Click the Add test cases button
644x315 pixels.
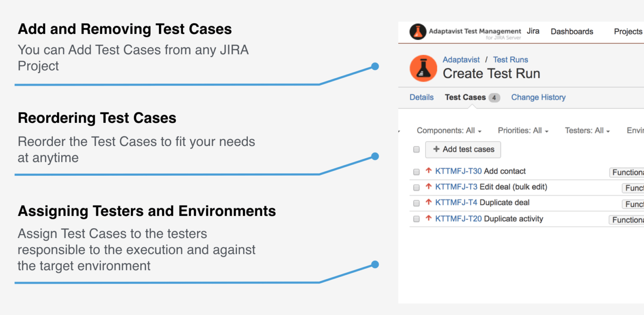(463, 149)
